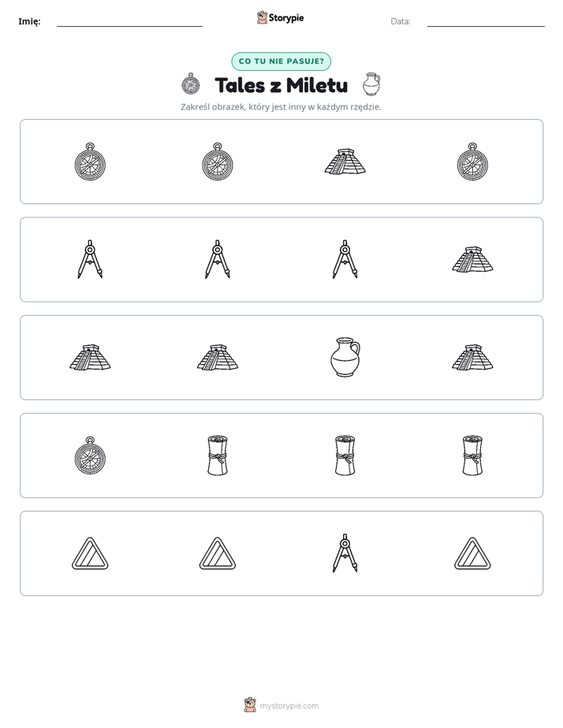Click the Storypie bear logo in the header
The image size is (563, 728).
coord(263,17)
